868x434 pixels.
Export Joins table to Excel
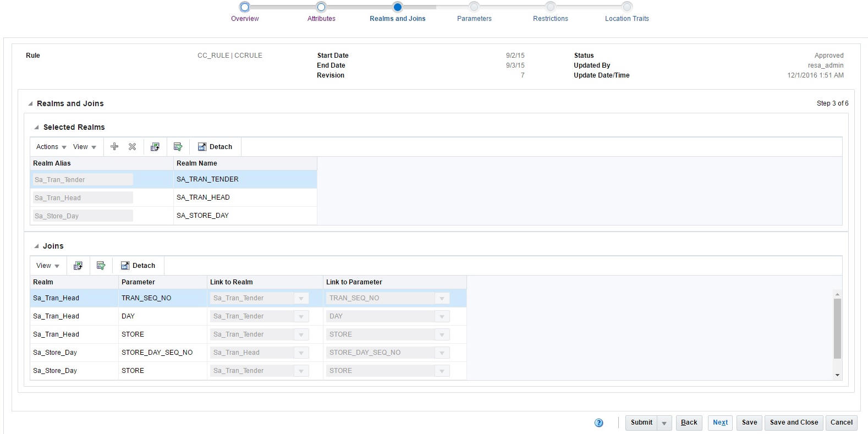(78, 266)
